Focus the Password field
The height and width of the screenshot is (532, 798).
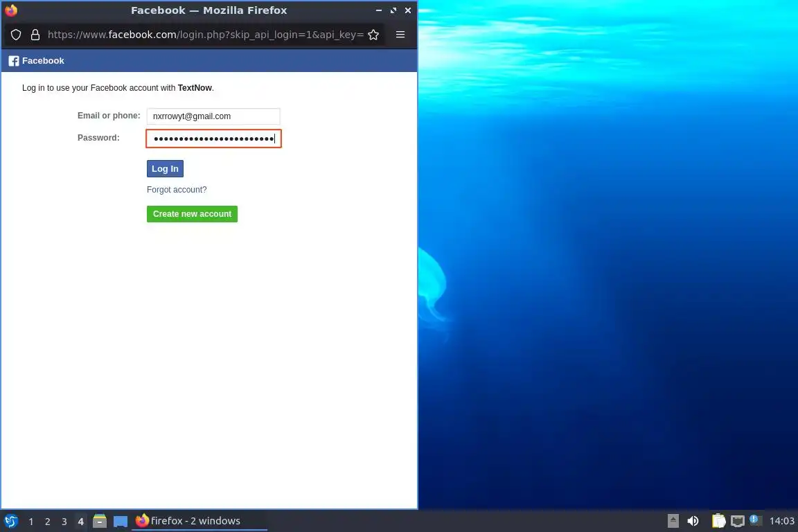214,139
